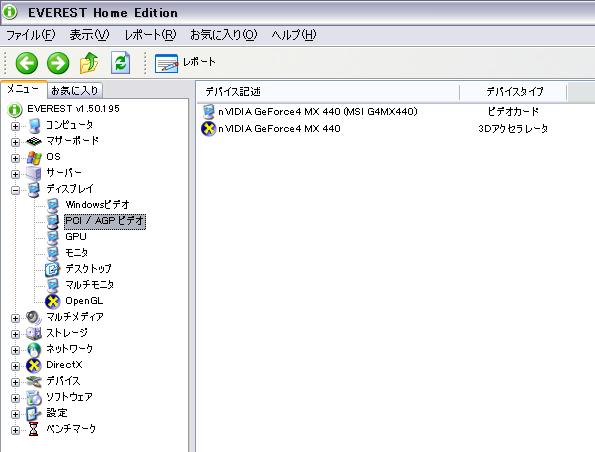
Task: Click the ディスプレイ monitor icon
Action: pyautogui.click(x=34, y=189)
